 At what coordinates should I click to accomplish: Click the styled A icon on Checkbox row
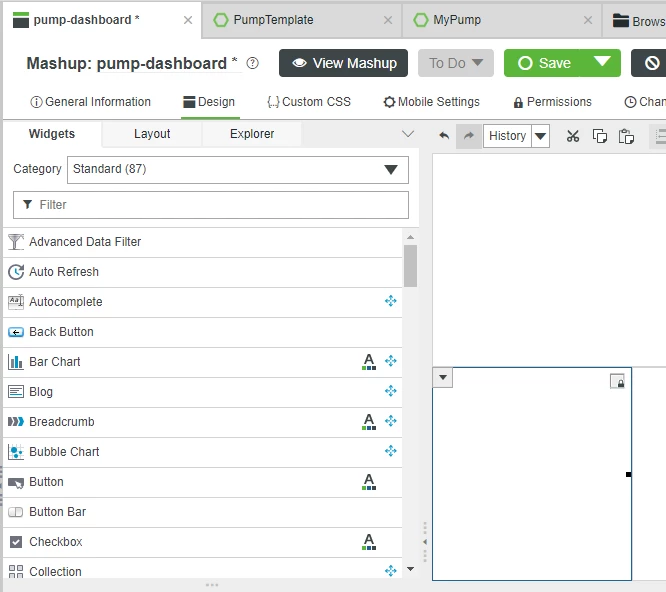click(369, 542)
